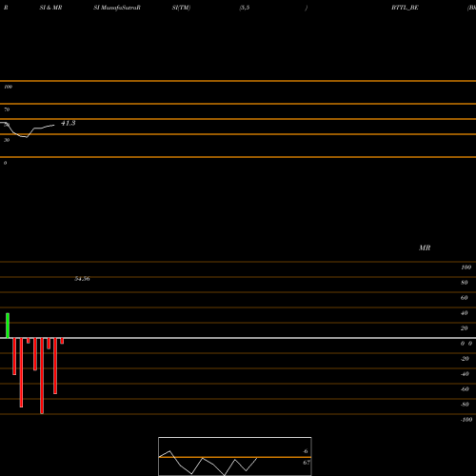Click the 67 value in mini chart
Viewport: 476px width, 476px height.
pyautogui.click(x=307, y=463)
